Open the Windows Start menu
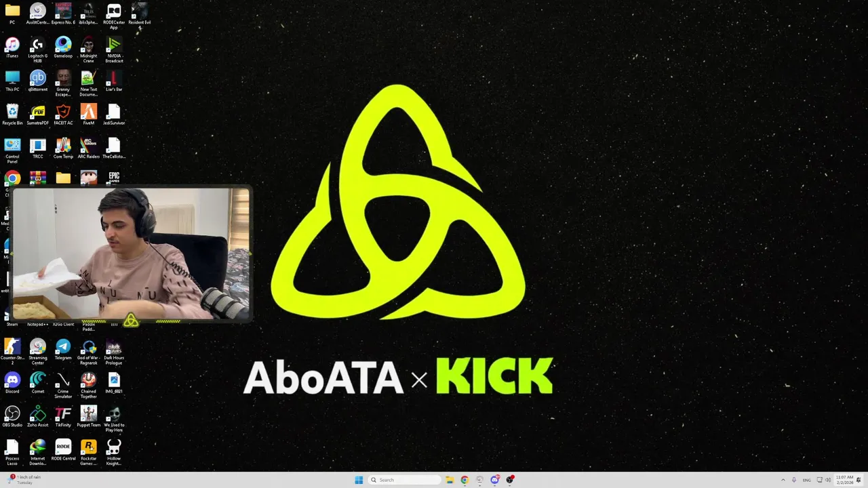The image size is (868, 488). tap(359, 480)
